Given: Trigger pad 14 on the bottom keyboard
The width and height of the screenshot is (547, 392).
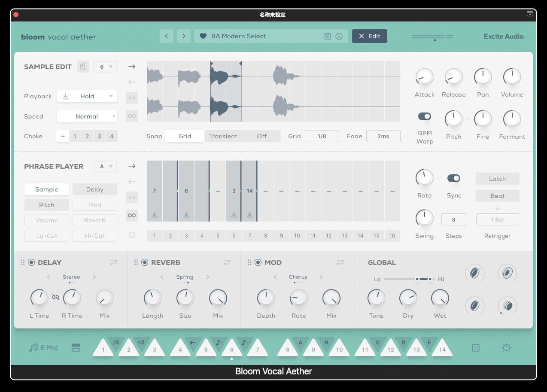Looking at the screenshot, I should pyautogui.click(x=442, y=349).
